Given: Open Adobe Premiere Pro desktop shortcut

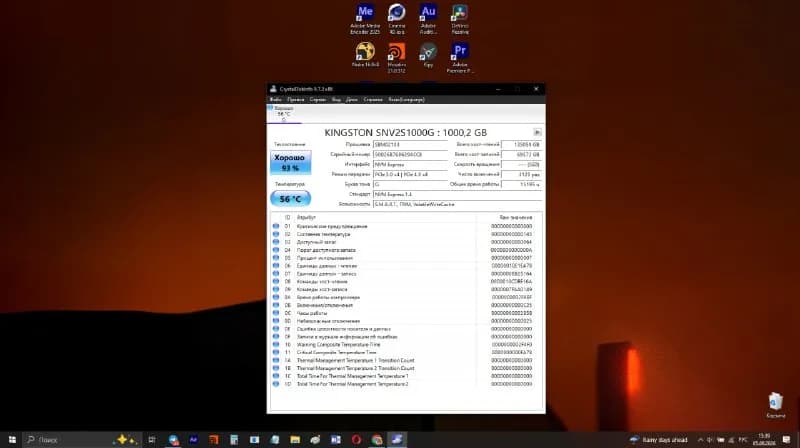Looking at the screenshot, I should 460,58.
